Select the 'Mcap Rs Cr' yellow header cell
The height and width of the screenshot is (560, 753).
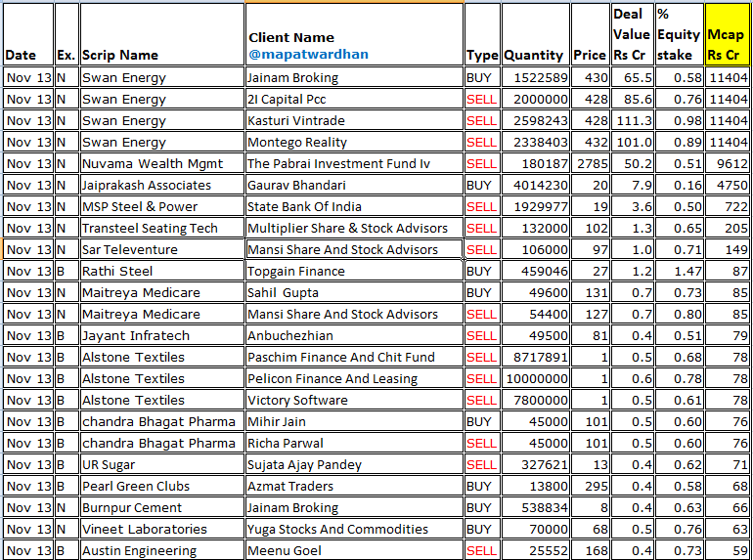727,34
